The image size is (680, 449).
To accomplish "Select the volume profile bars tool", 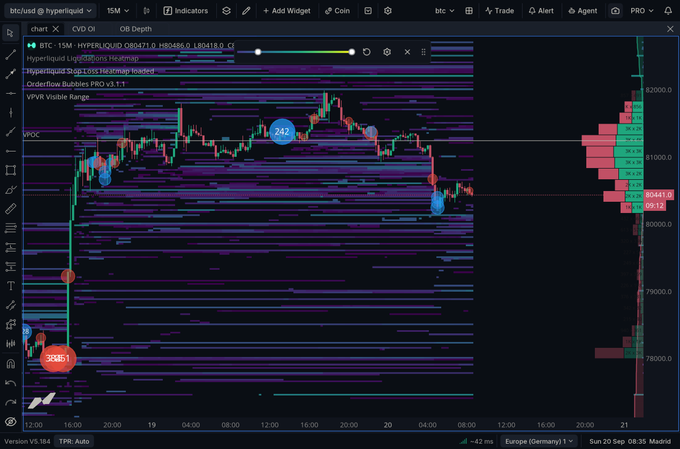I will [x=10, y=344].
